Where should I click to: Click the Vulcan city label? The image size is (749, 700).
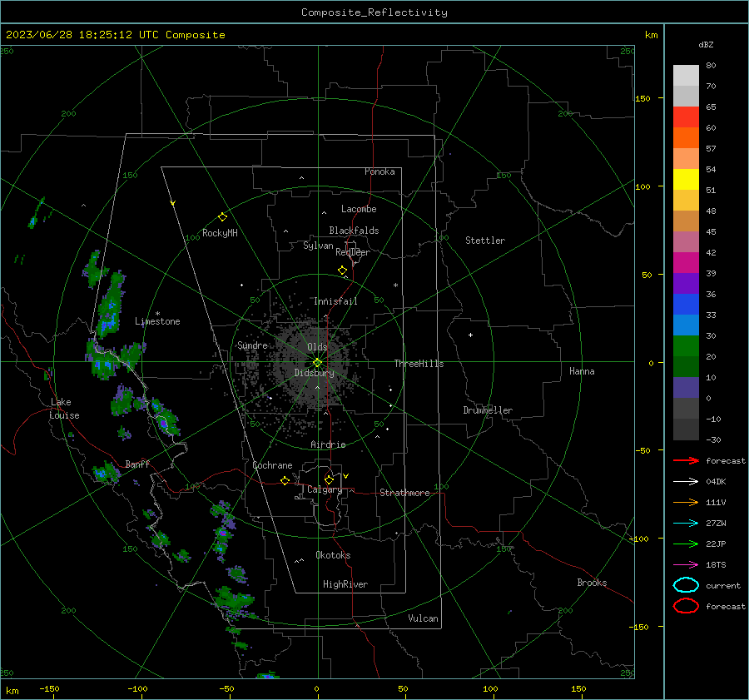[x=423, y=618]
